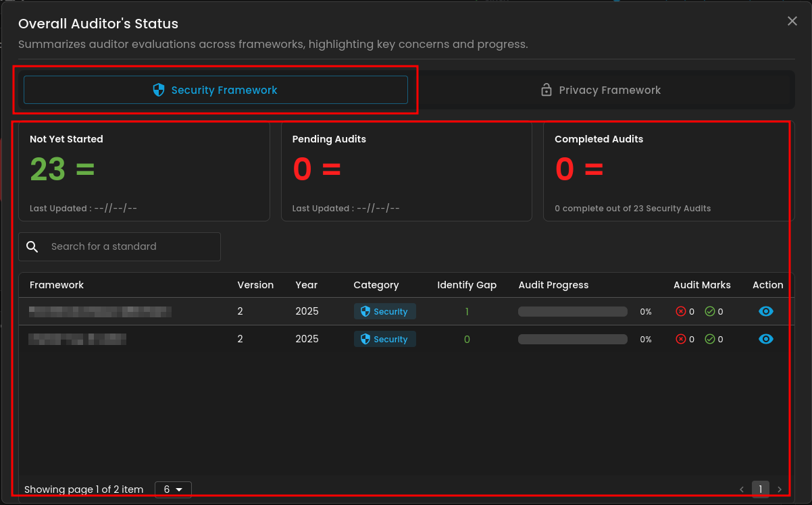This screenshot has width=812, height=505.
Task: Click the lock icon on Privacy Framework tab
Action: 547,90
